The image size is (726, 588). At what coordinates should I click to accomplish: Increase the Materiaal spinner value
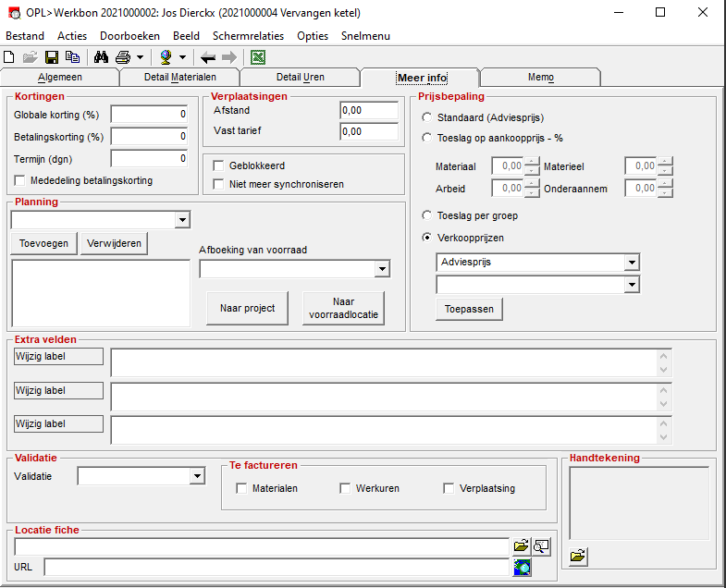click(x=533, y=162)
